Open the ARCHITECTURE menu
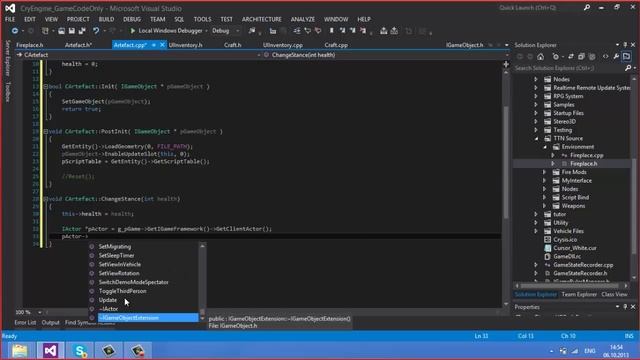Image resolution: width=640 pixels, height=360 pixels. point(262,19)
